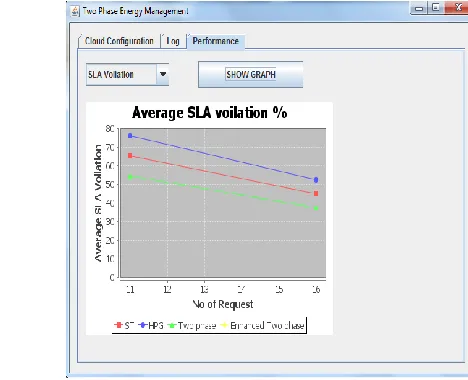Screen dimensions: 468x380
Task: Click the 'Average SLA Voilation' vertical axis label
Action: tap(98, 203)
